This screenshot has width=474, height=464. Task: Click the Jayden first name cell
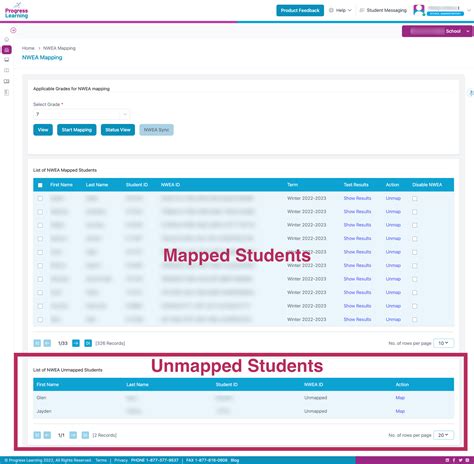pyautogui.click(x=44, y=411)
